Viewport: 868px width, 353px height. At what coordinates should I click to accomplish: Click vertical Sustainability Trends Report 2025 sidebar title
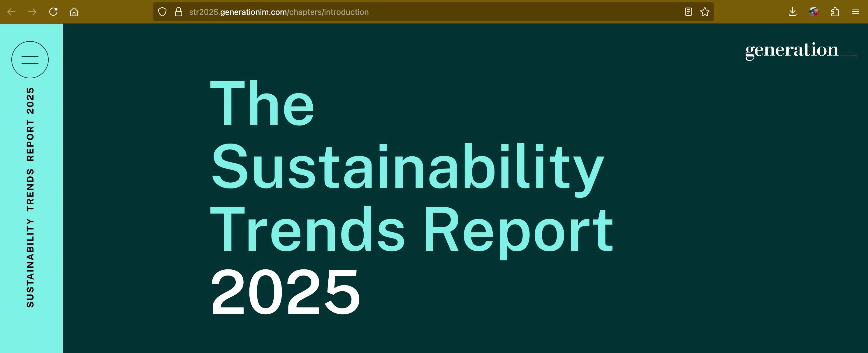[30, 197]
